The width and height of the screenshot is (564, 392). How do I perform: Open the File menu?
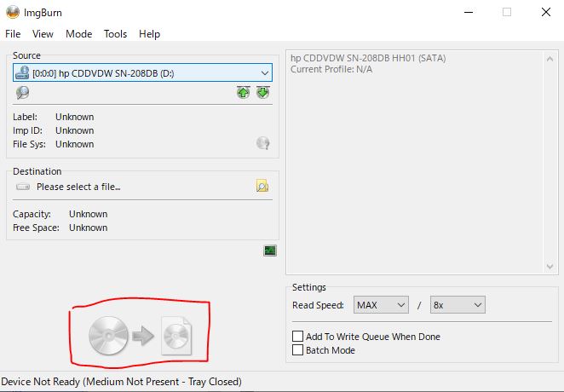coord(13,34)
